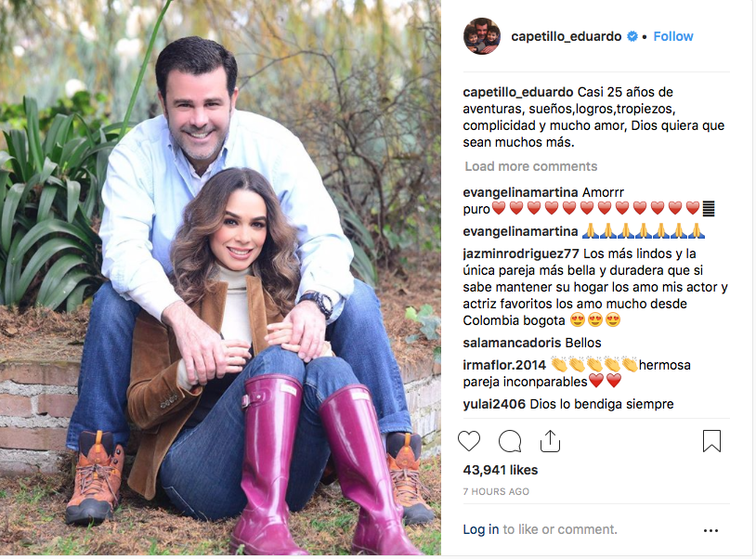756x559 pixels.
Task: Click Log in to like or comment
Action: click(481, 529)
